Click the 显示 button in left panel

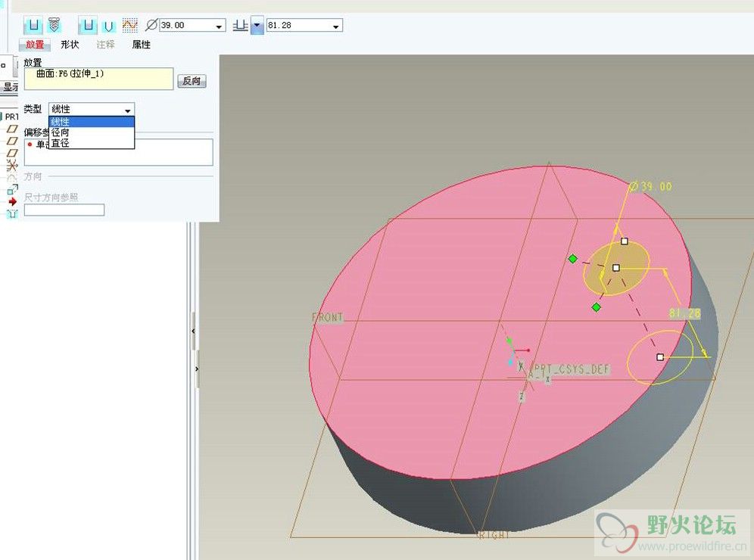click(10, 87)
